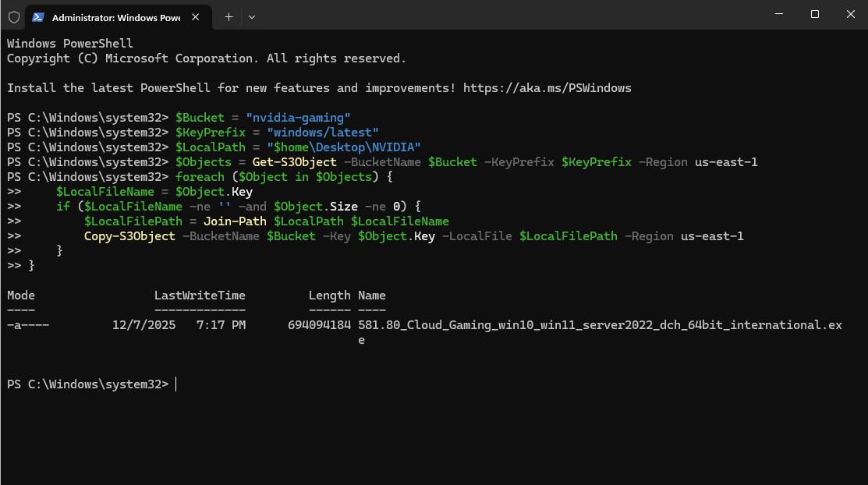Click the Copyright Microsoft Corporation line
The image size is (868, 485).
point(206,58)
